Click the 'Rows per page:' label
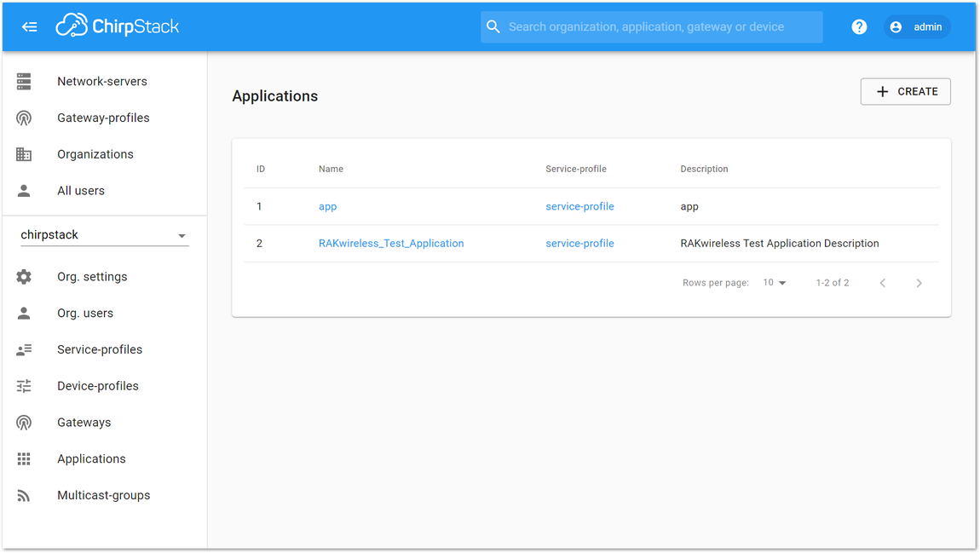The image size is (980, 553). point(716,283)
